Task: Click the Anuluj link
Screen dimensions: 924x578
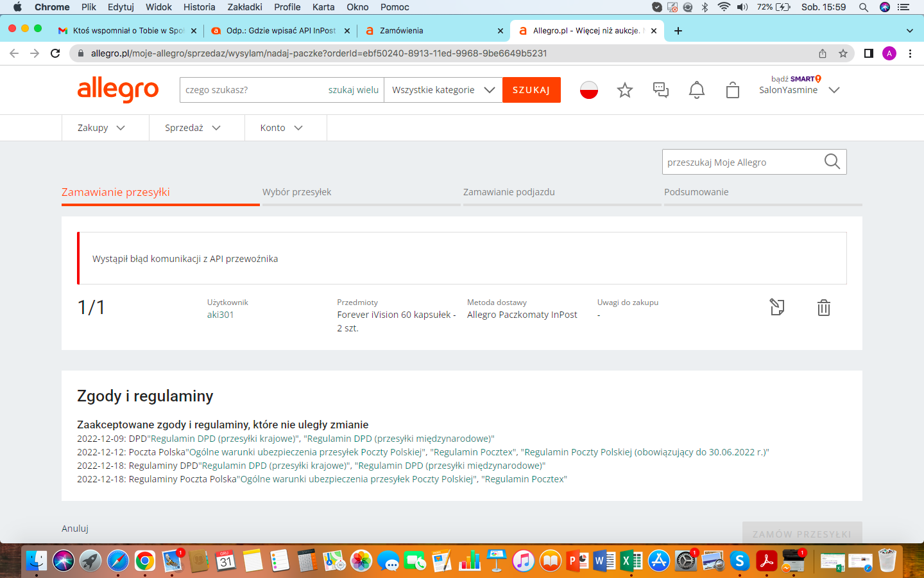Action: tap(75, 529)
